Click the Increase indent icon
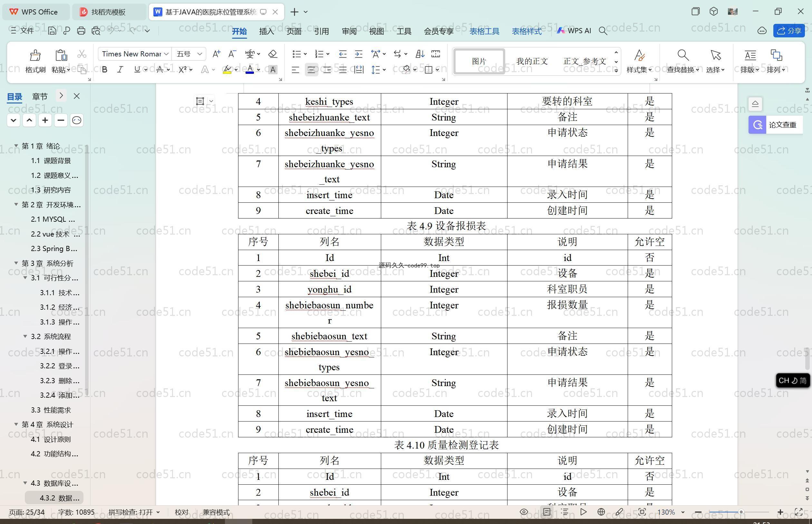This screenshot has height=524, width=812. [359, 54]
